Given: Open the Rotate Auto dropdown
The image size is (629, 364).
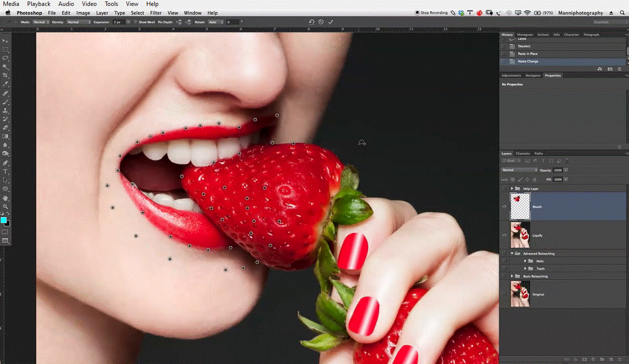Looking at the screenshot, I should (x=216, y=22).
